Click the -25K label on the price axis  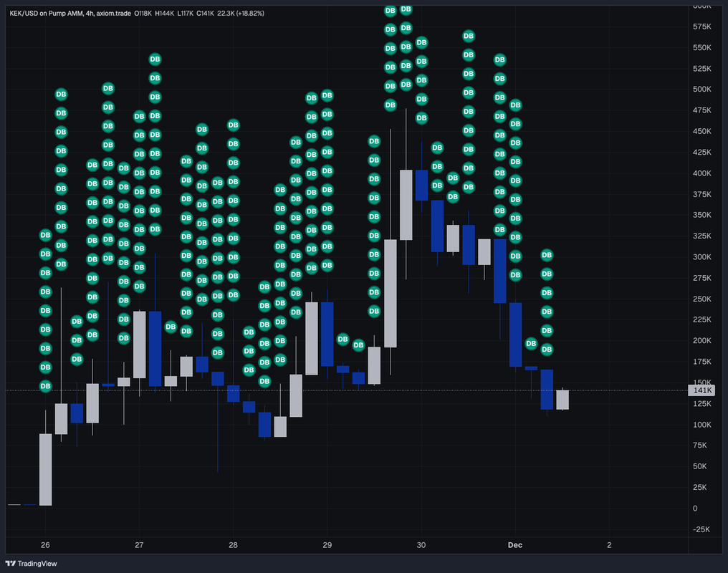point(701,529)
